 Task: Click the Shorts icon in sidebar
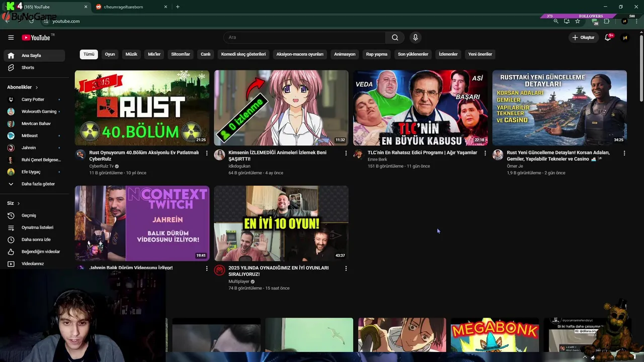[11, 67]
